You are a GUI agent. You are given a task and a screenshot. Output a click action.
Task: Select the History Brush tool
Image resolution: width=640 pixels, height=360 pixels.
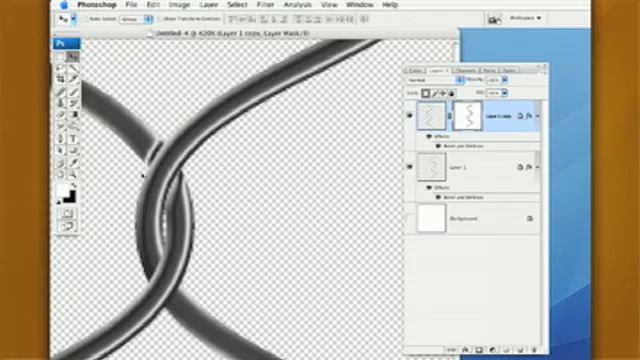pyautogui.click(x=73, y=104)
